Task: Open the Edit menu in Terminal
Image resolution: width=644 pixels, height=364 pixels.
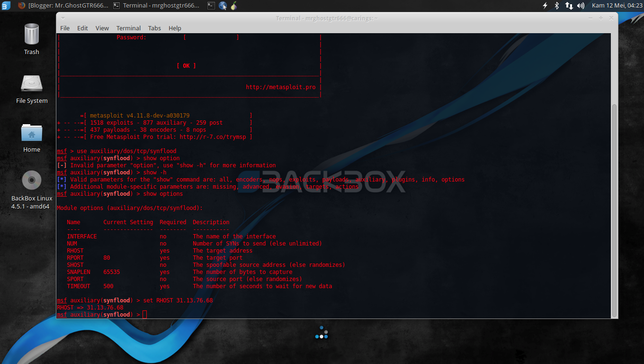Action: tap(82, 28)
